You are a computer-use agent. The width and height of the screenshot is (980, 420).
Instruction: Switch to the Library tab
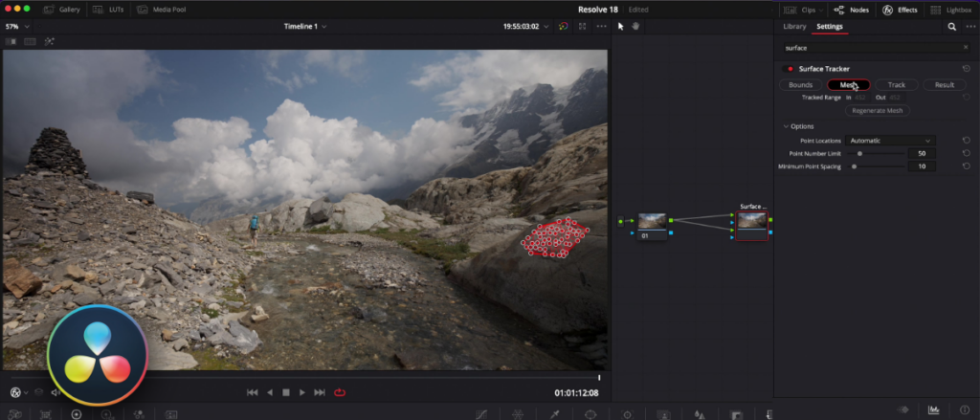click(794, 26)
